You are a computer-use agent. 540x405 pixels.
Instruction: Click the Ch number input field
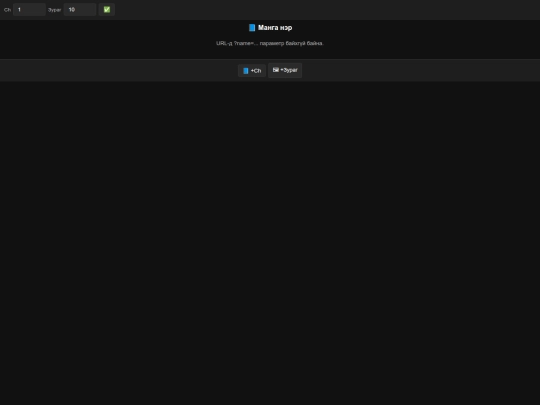(x=29, y=10)
